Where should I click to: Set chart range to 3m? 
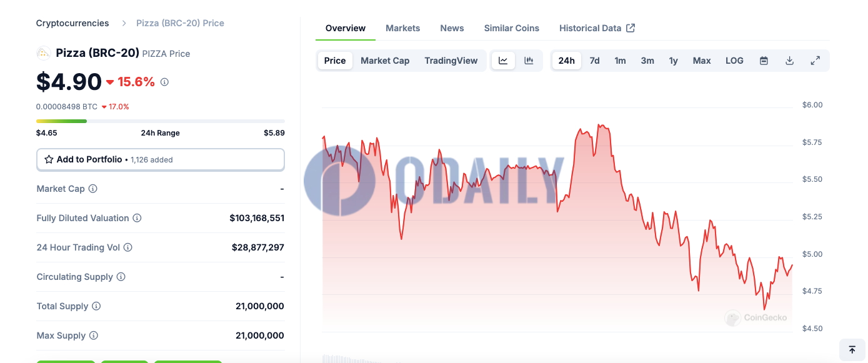tap(647, 61)
